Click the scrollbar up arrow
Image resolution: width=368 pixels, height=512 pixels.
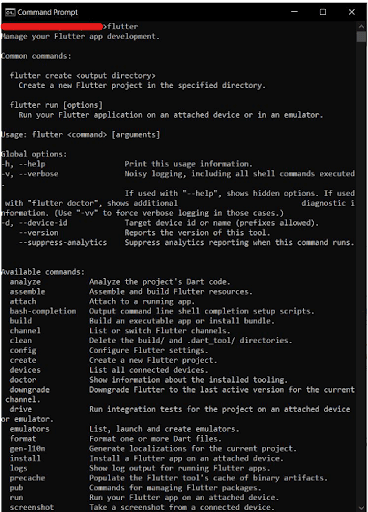[361, 26]
